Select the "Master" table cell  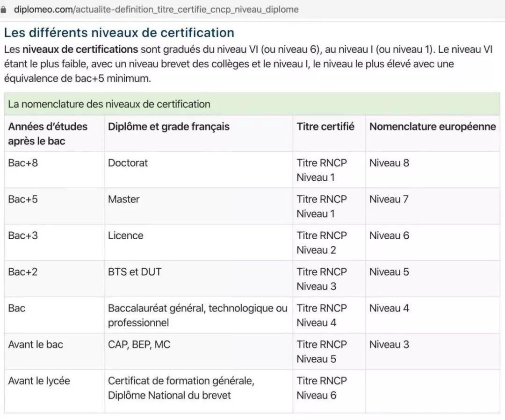point(198,206)
